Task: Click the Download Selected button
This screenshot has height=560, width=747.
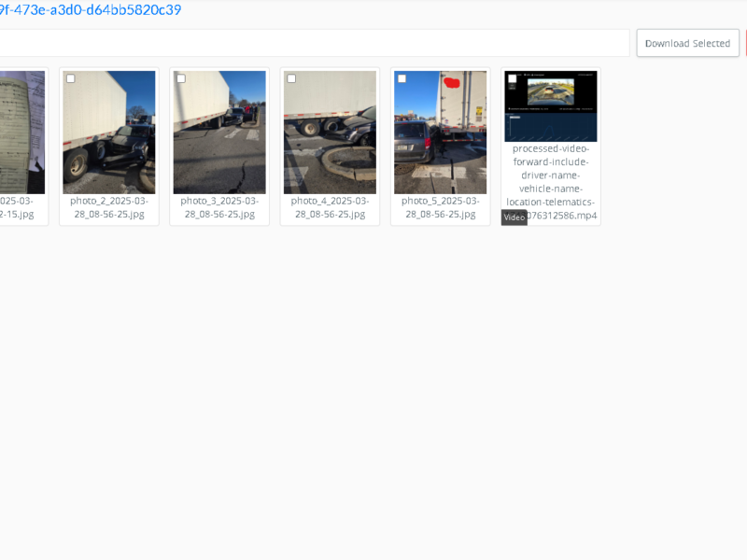Action: point(687,43)
